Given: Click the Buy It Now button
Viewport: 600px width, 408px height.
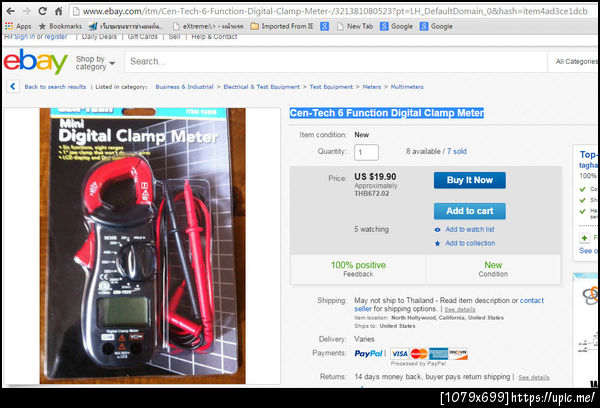Looking at the screenshot, I should coord(470,180).
